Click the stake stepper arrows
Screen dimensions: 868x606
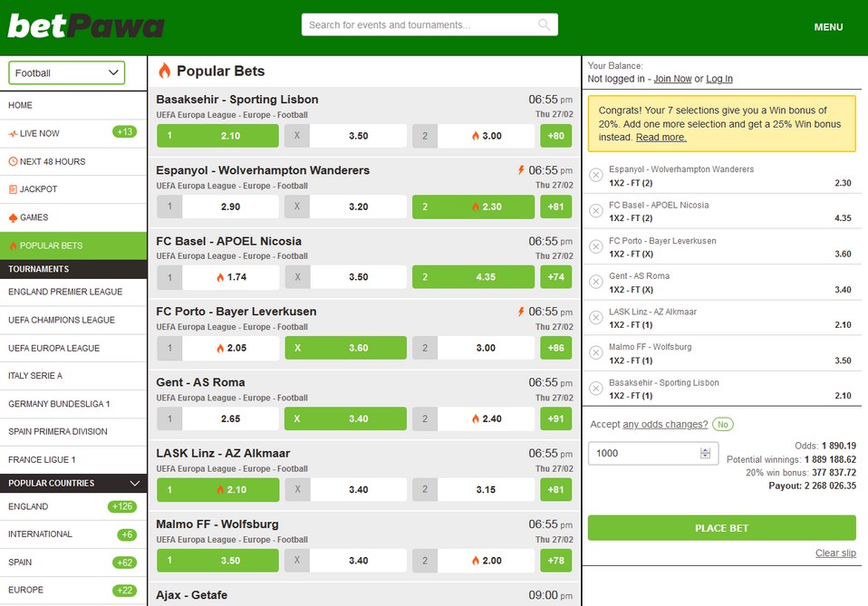click(x=705, y=453)
